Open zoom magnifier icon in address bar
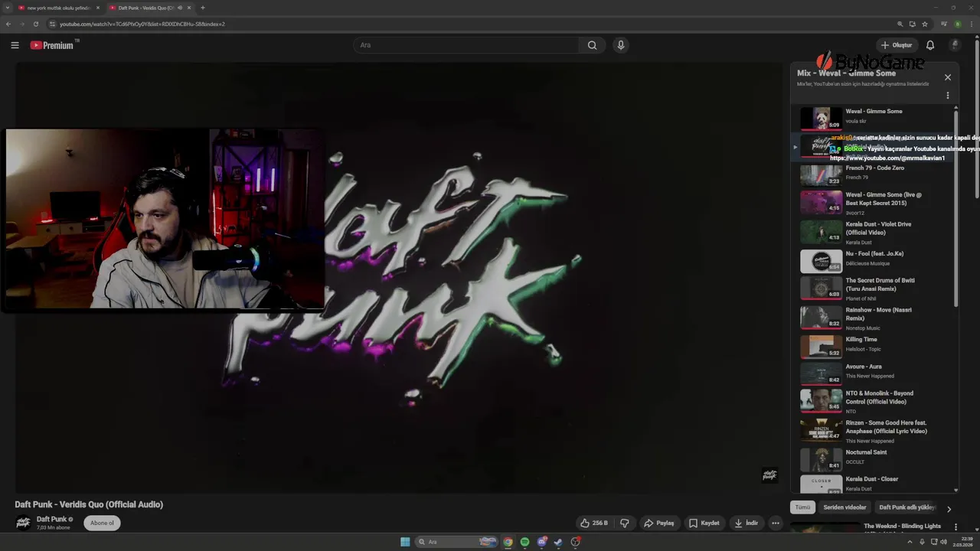The width and height of the screenshot is (980, 551). [x=900, y=24]
